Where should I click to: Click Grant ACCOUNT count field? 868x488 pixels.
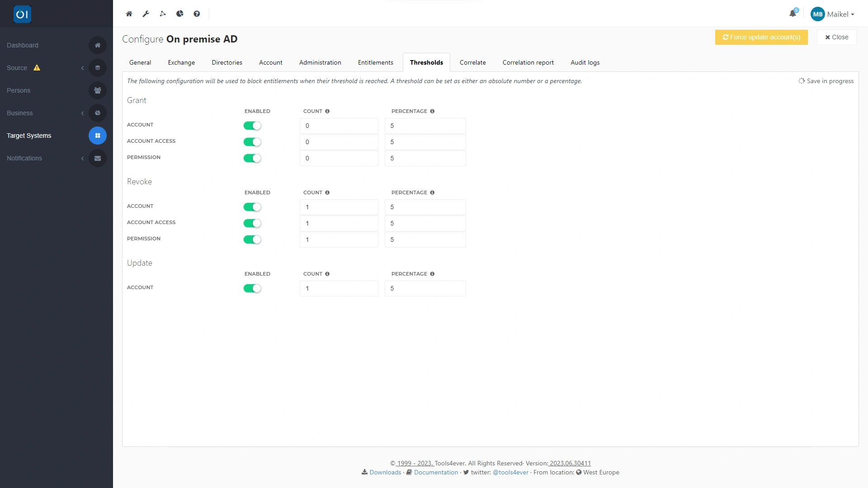click(x=339, y=126)
